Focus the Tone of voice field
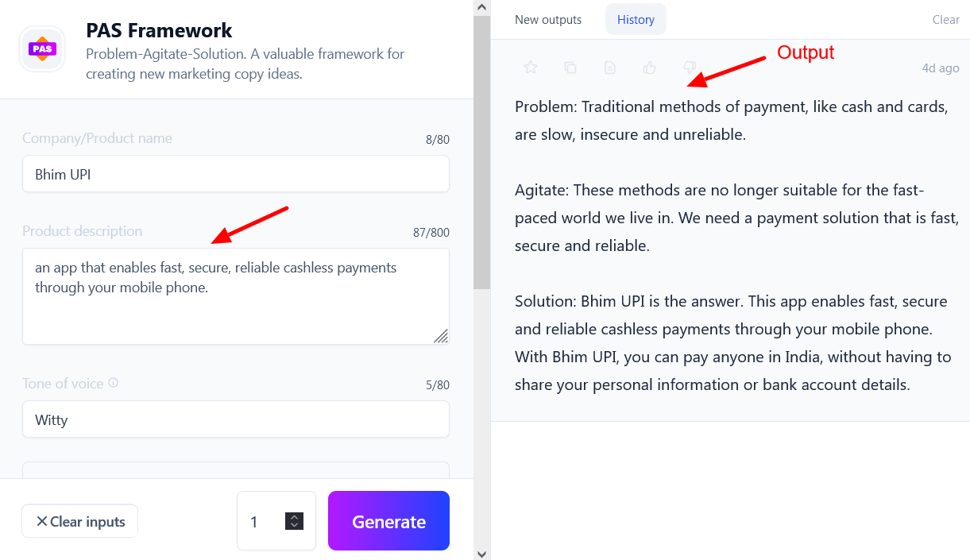This screenshot has width=970, height=560. coord(236,419)
